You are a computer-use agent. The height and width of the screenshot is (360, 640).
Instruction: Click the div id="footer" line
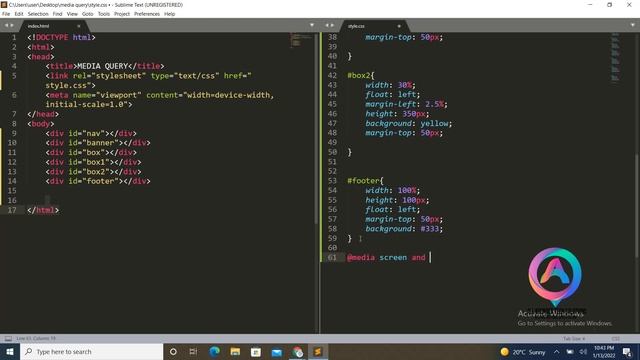[98, 181]
